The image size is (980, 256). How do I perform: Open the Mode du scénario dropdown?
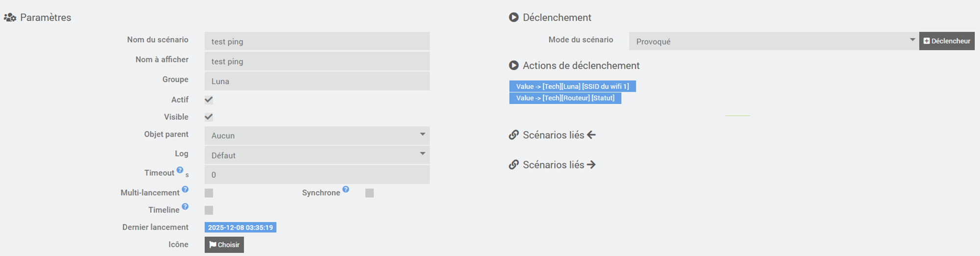[773, 42]
